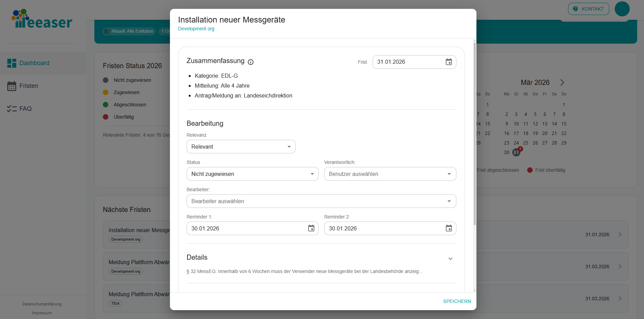Open the Frist date calendar picker icon

coord(449,62)
